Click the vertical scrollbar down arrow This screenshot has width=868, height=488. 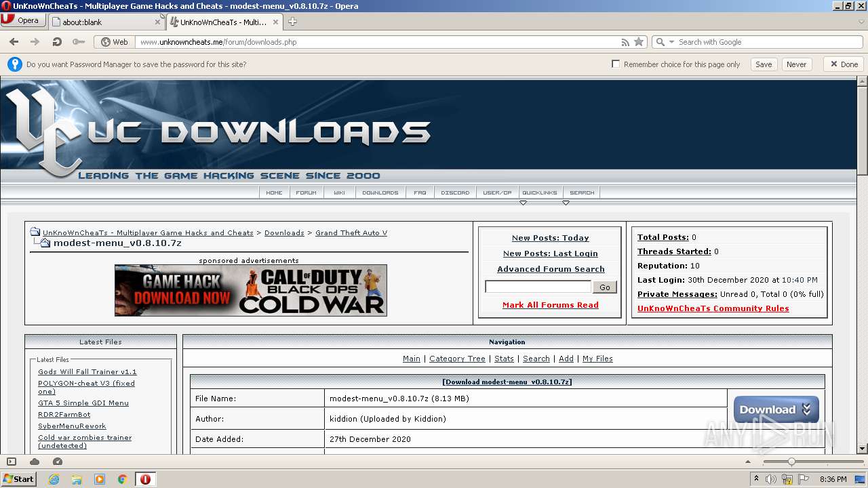[x=863, y=448]
